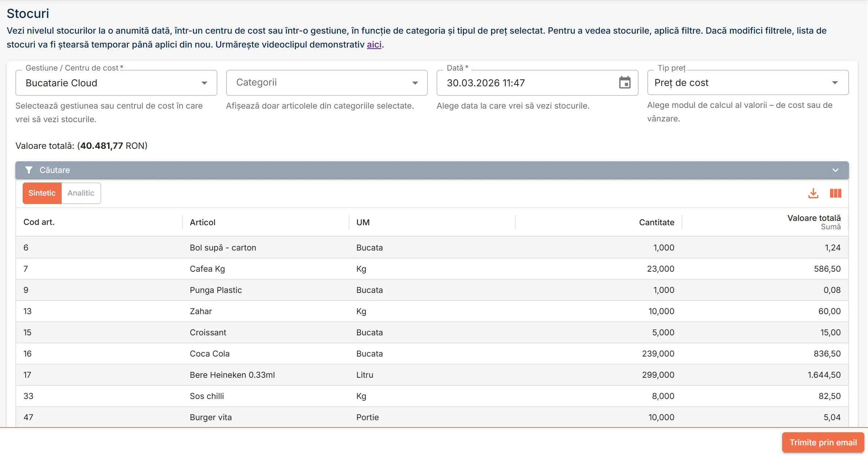Image resolution: width=868 pixels, height=456 pixels.
Task: Click the Litru unit cell
Action: [x=365, y=375]
